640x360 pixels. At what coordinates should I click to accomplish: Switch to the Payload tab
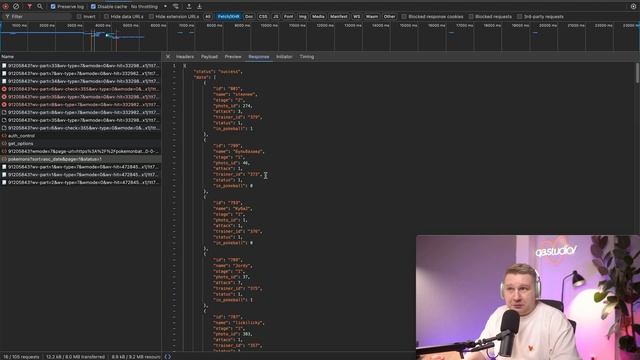pyautogui.click(x=209, y=57)
